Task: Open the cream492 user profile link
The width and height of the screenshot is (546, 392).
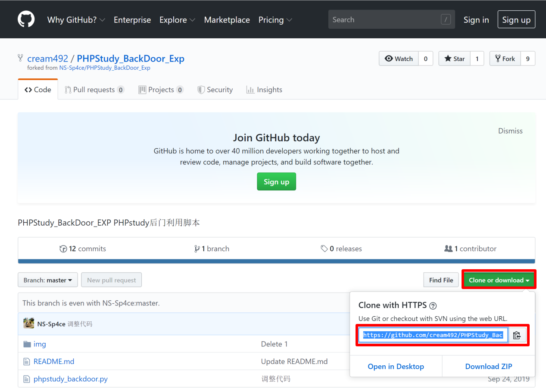Action: [48, 59]
